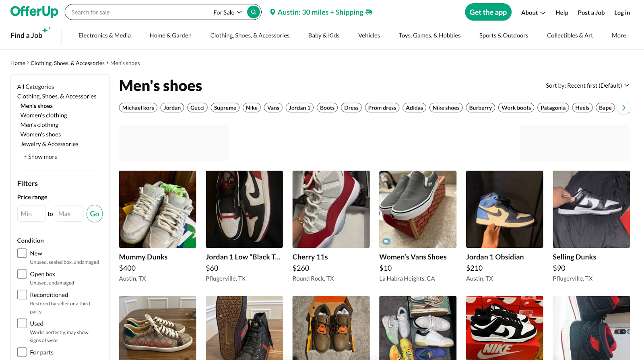Open the Vehicles category
Image resolution: width=644 pixels, height=360 pixels.
[x=369, y=35]
